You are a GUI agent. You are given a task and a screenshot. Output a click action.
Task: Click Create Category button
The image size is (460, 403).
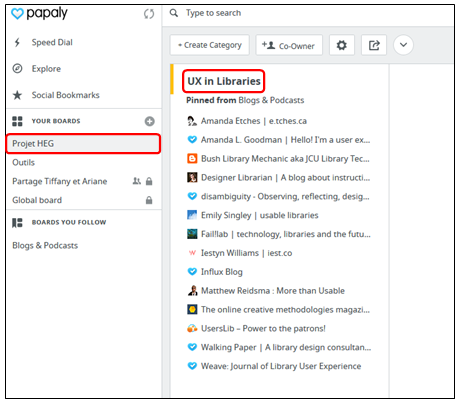tap(210, 45)
